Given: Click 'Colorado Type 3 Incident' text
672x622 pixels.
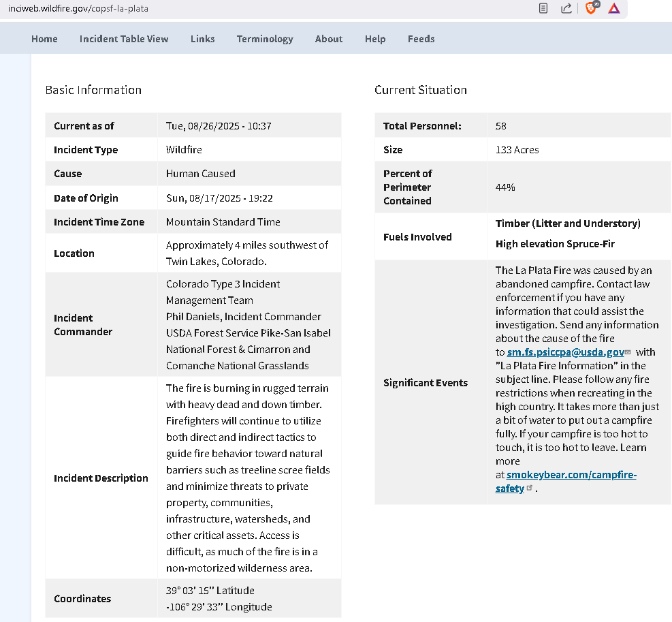Looking at the screenshot, I should tap(223, 284).
